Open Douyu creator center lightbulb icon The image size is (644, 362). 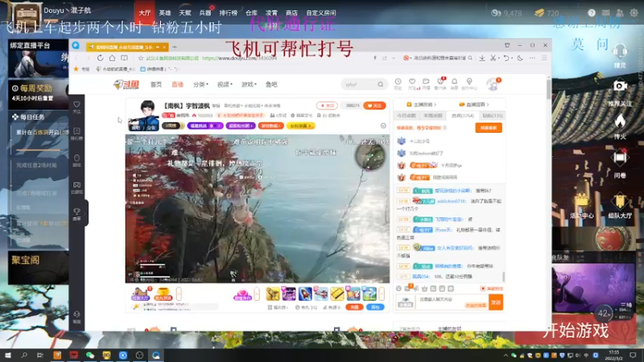[x=469, y=84]
